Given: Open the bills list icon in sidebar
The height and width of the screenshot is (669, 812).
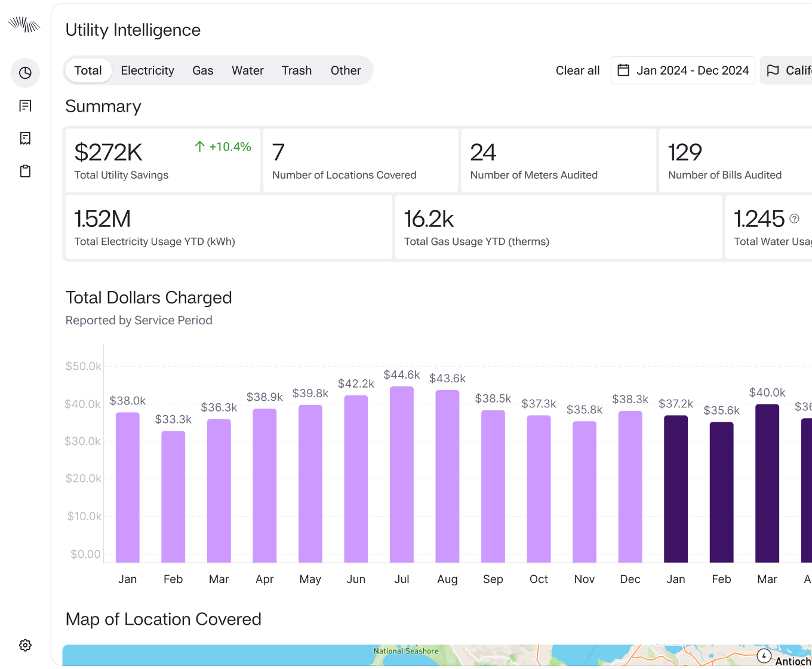Looking at the screenshot, I should (x=25, y=106).
